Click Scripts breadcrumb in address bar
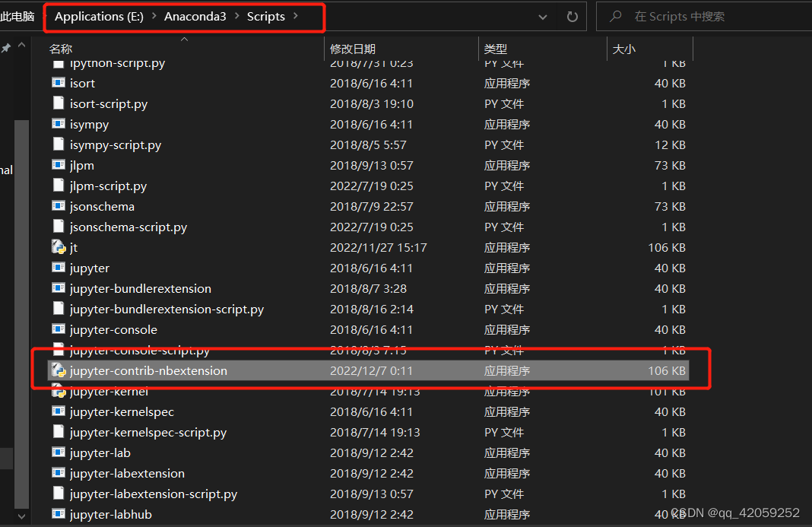The width and height of the screenshot is (812, 527). (265, 17)
